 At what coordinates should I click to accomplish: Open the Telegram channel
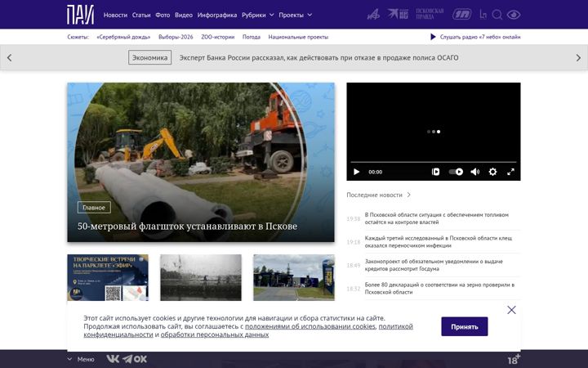127,359
